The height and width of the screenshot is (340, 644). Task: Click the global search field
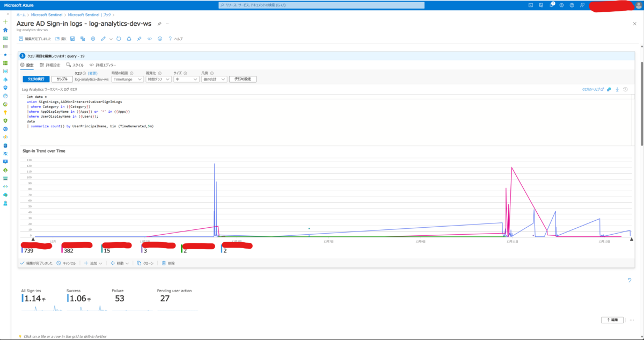coord(321,5)
